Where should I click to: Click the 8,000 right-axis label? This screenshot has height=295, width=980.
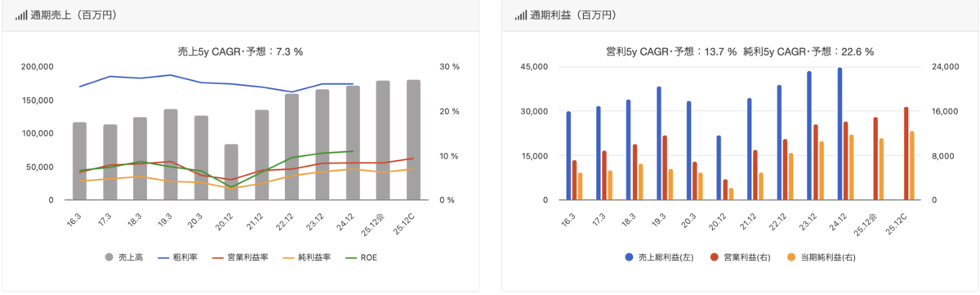(943, 156)
